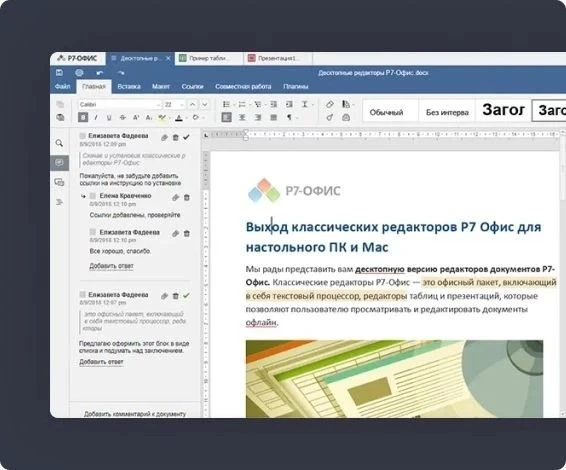This screenshot has width=566, height=470.
Task: Click the Copy icon in the toolbar
Action: 60,104
